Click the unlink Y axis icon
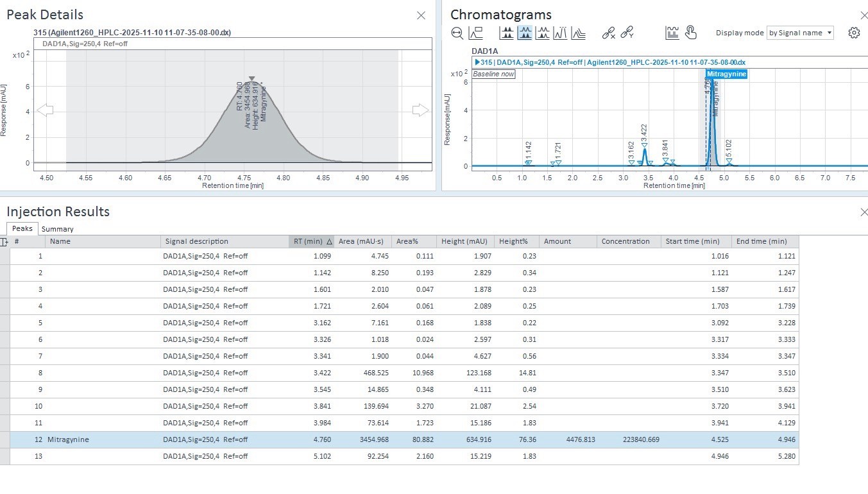 pos(627,33)
